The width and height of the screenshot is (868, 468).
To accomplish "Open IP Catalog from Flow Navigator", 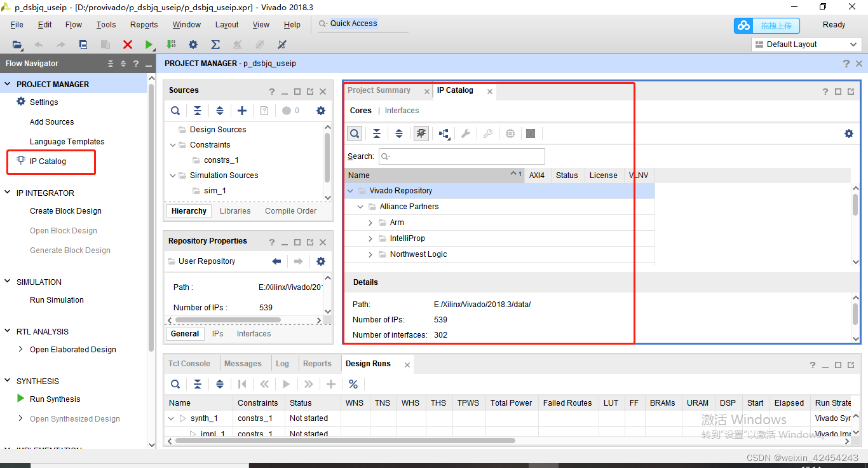I will [x=48, y=162].
